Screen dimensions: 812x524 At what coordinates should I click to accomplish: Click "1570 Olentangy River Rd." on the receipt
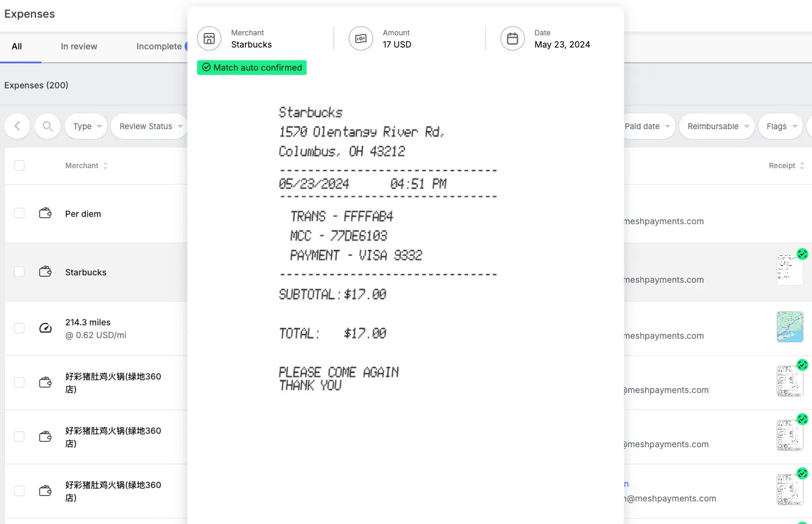coord(362,132)
